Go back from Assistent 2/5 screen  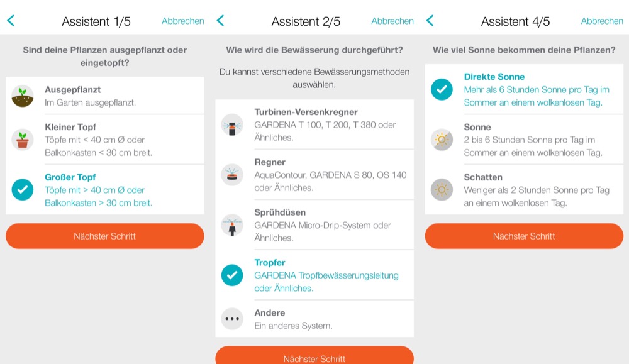click(x=220, y=21)
